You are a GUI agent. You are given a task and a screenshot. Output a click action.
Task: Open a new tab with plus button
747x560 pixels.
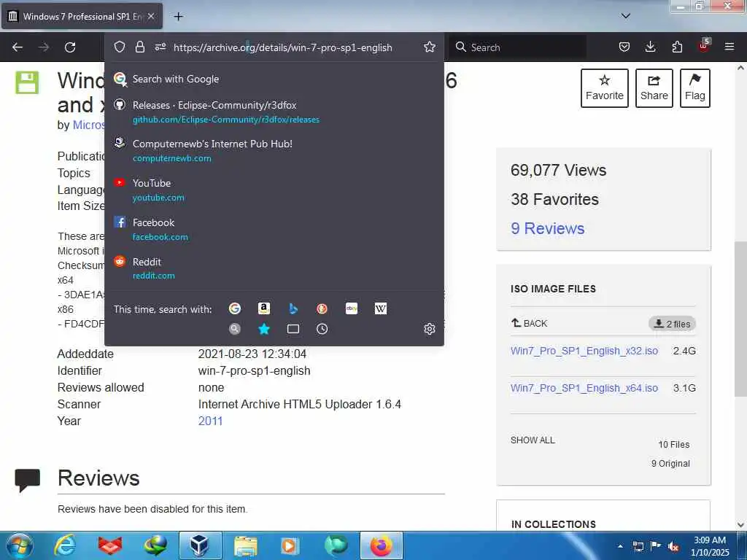pyautogui.click(x=178, y=17)
